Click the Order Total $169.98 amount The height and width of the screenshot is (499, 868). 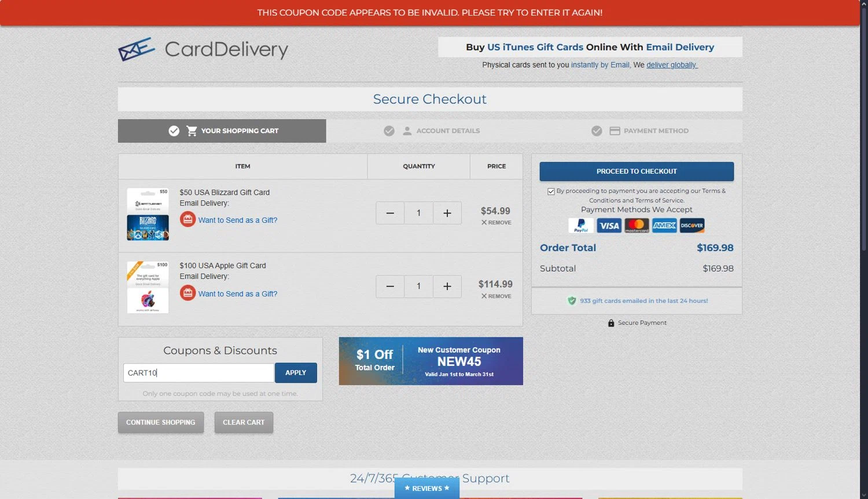coord(715,248)
